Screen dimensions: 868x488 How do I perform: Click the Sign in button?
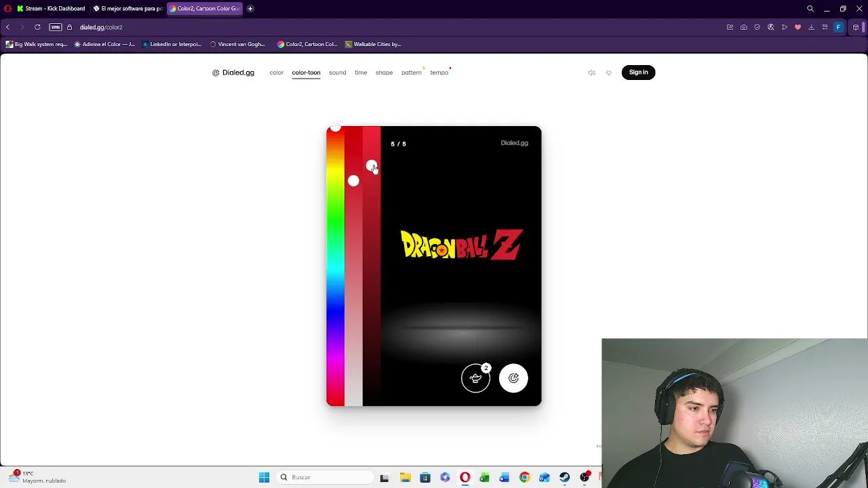[x=638, y=73]
